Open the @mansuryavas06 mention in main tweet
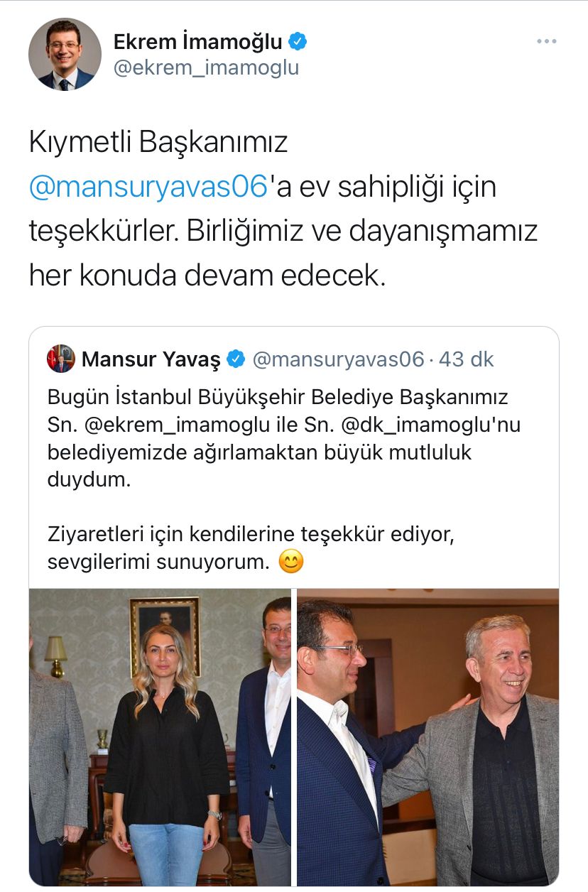Viewport: 588px width, 892px height. tap(148, 187)
